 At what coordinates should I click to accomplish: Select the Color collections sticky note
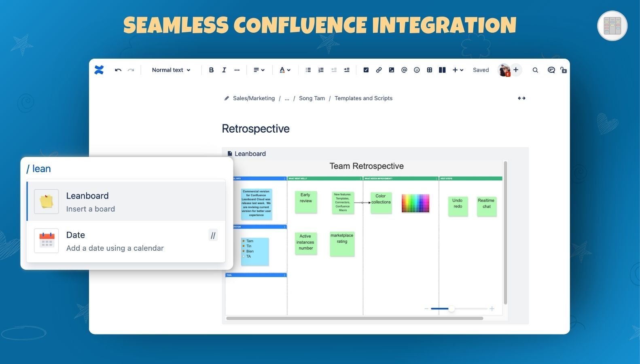[381, 203]
